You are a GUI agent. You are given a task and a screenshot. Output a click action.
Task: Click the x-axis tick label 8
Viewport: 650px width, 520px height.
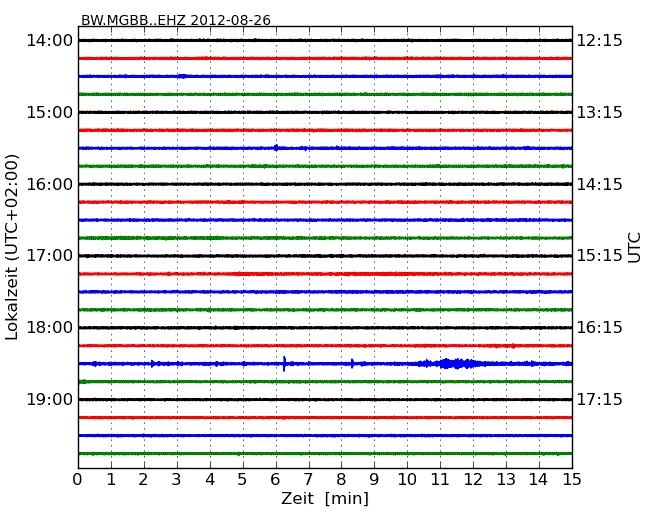(341, 480)
